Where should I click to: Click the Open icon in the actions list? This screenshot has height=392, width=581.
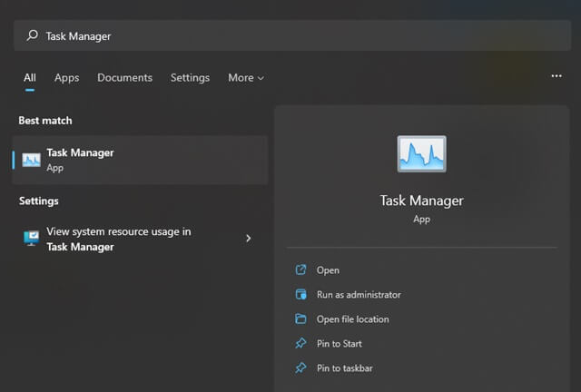point(301,270)
